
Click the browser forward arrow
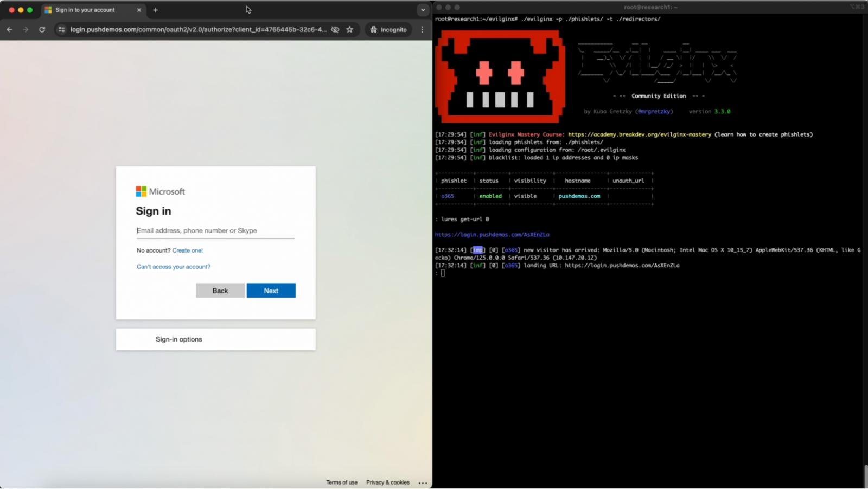pyautogui.click(x=25, y=29)
